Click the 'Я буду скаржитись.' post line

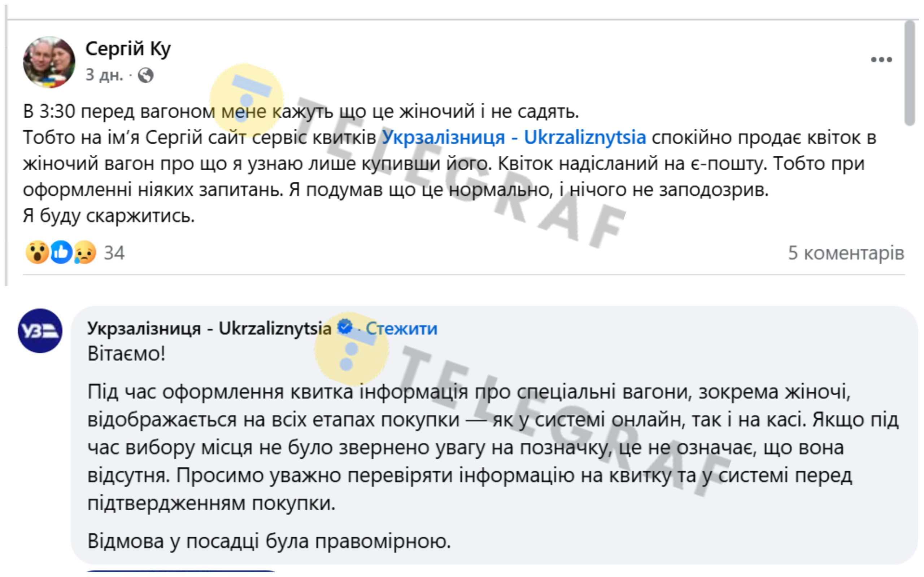click(109, 216)
